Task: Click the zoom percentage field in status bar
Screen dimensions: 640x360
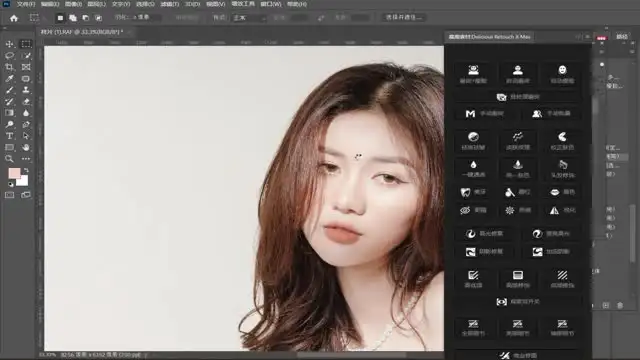Action: click(48, 355)
